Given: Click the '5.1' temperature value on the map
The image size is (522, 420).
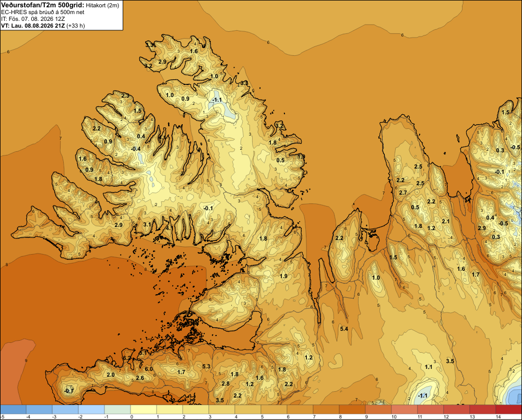Looking at the screenshot, I should [x=143, y=353].
